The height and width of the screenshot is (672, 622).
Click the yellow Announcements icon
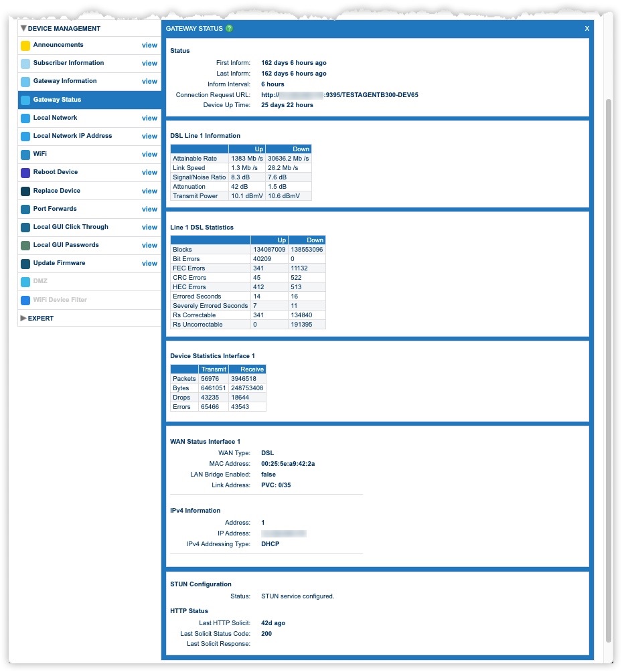pyautogui.click(x=25, y=46)
